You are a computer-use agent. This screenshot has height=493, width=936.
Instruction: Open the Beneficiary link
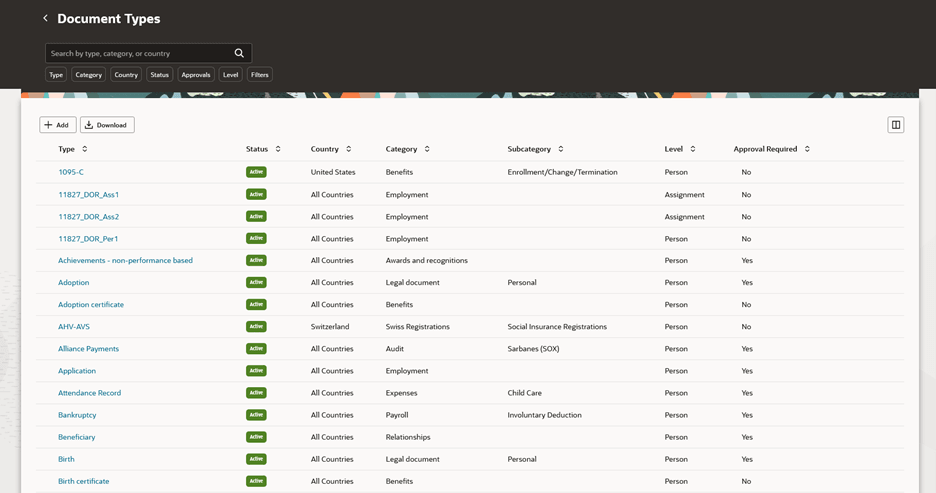(x=76, y=437)
